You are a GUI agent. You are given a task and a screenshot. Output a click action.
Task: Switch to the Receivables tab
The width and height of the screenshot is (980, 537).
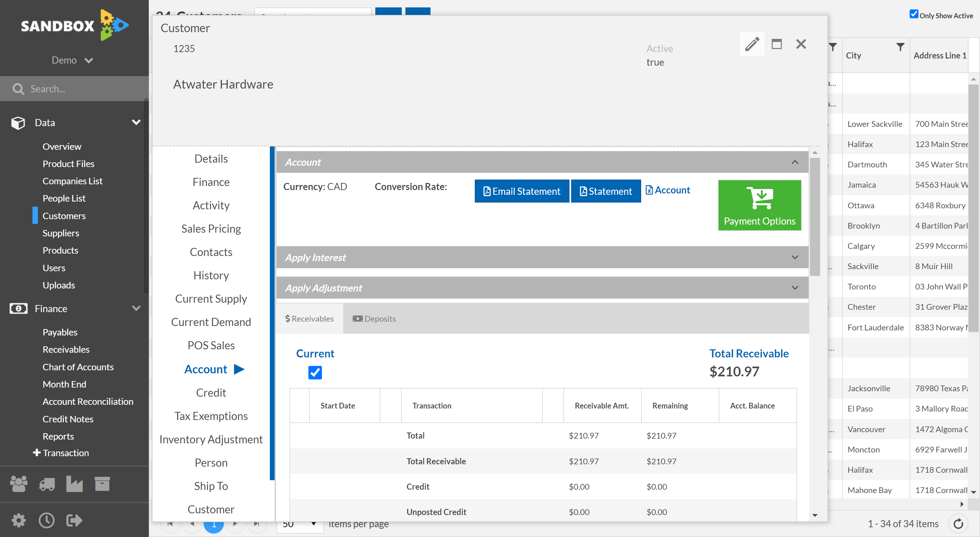coord(309,319)
